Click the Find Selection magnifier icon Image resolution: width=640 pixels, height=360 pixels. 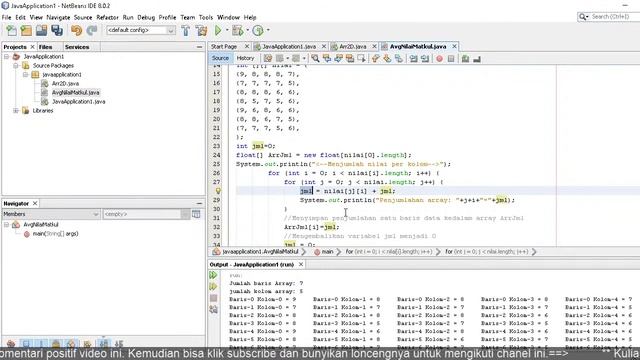315,58
